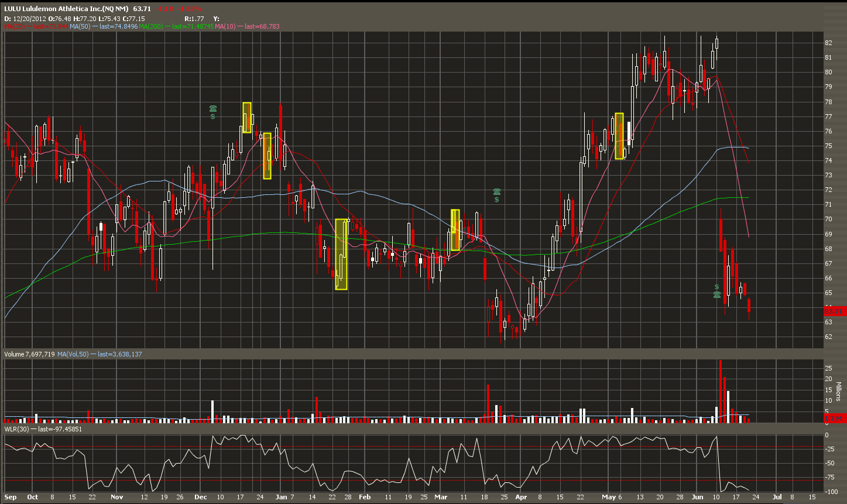Click the Volume 7,697,719 label
Image resolution: width=847 pixels, height=504 pixels.
(x=30, y=354)
